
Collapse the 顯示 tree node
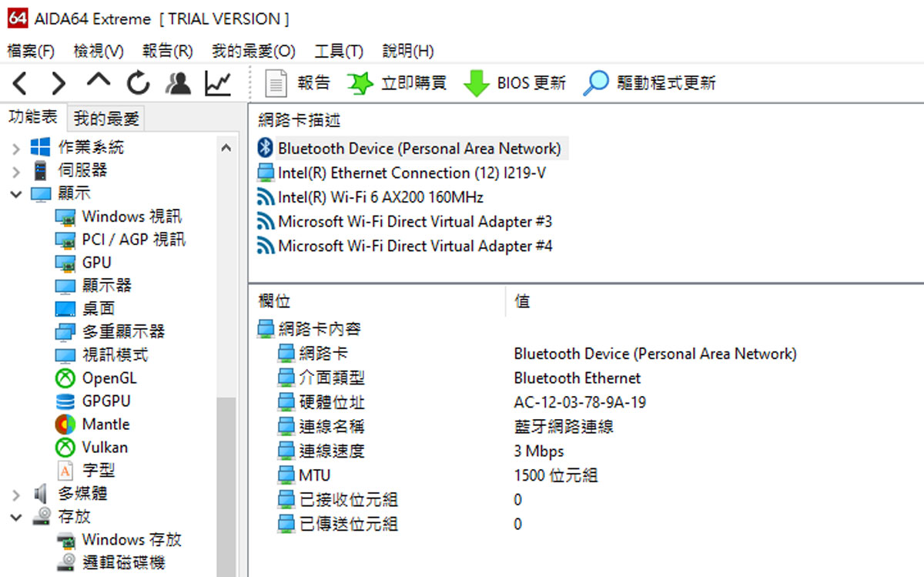pyautogui.click(x=16, y=193)
